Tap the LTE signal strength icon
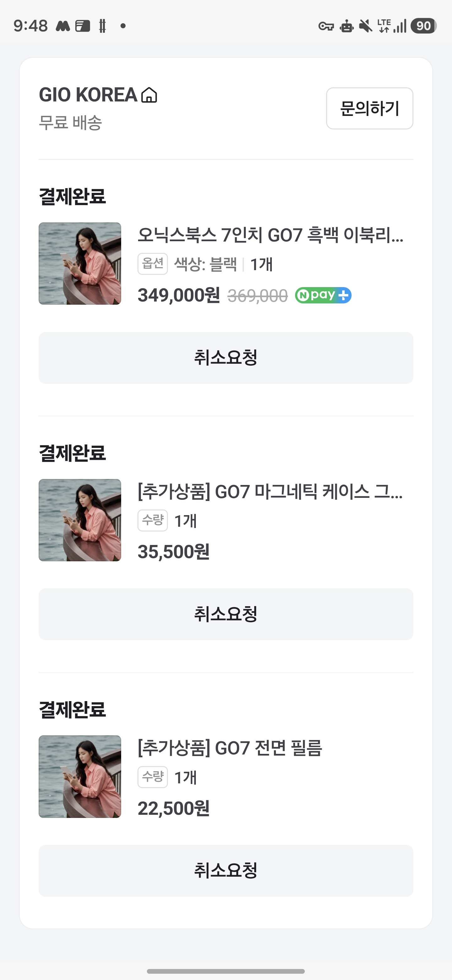Screen dimensions: 452x980 (x=392, y=26)
